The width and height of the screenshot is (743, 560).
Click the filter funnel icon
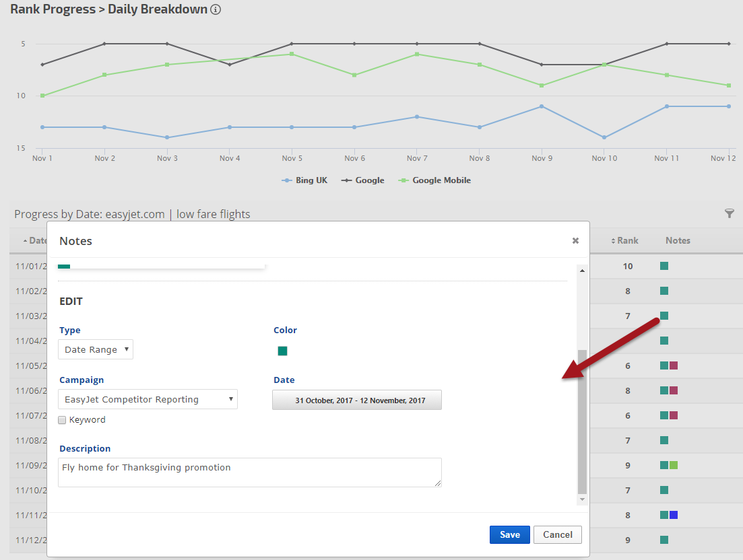click(729, 213)
